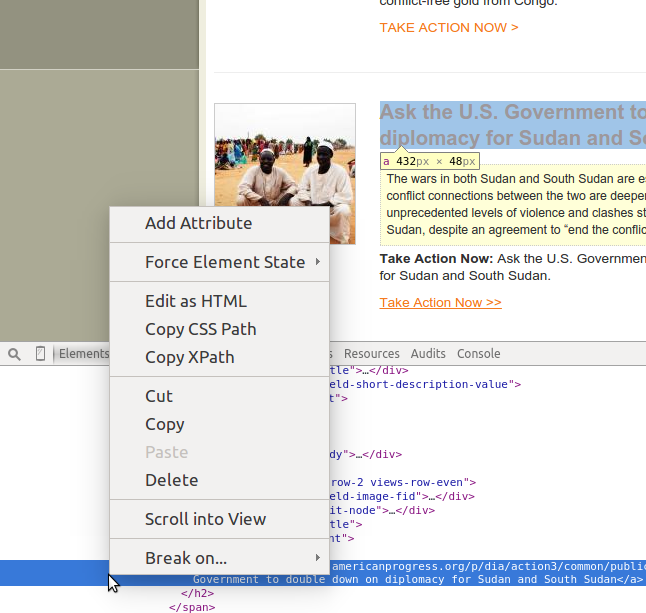Click the views-row-even DOM line
The width and height of the screenshot is (646, 613).
click(x=403, y=482)
